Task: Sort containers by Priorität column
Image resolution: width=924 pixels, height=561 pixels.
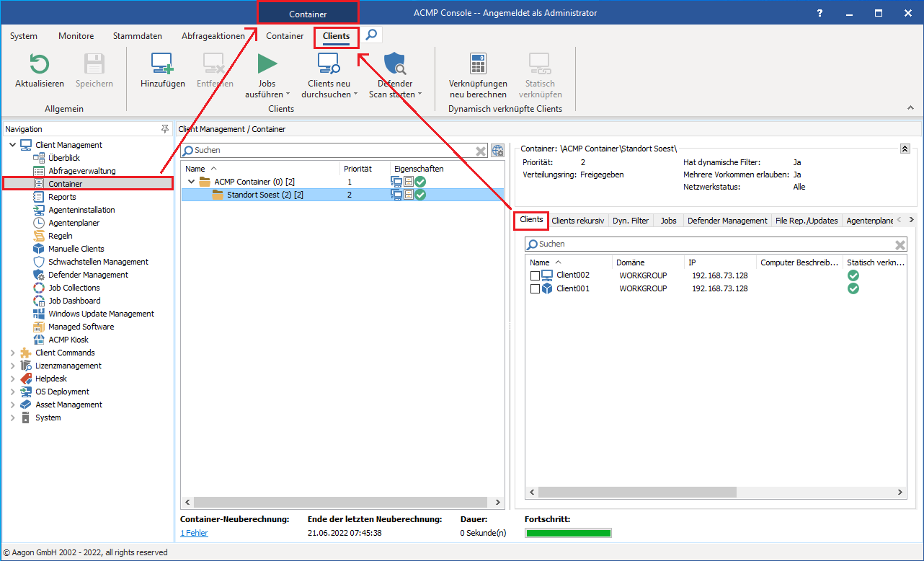Action: click(365, 169)
